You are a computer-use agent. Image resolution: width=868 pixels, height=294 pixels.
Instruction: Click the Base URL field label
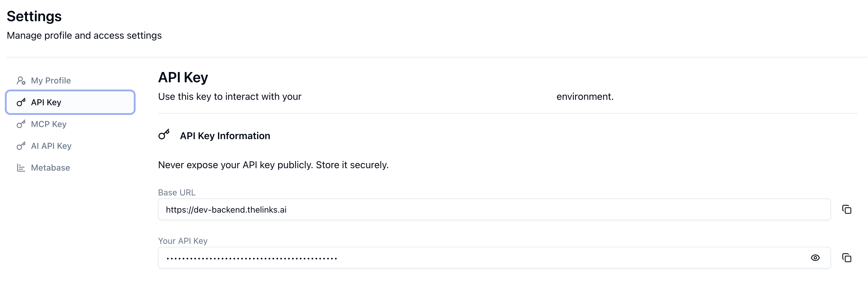pyautogui.click(x=176, y=193)
